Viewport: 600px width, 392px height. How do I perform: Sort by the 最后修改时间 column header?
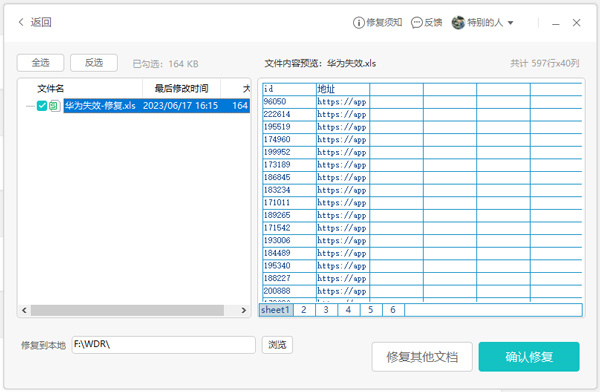181,88
